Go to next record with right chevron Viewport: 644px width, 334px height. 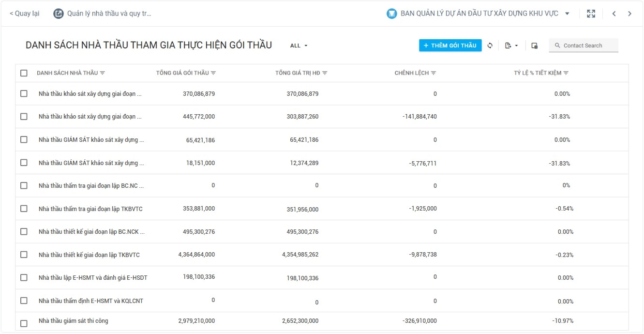click(x=629, y=14)
